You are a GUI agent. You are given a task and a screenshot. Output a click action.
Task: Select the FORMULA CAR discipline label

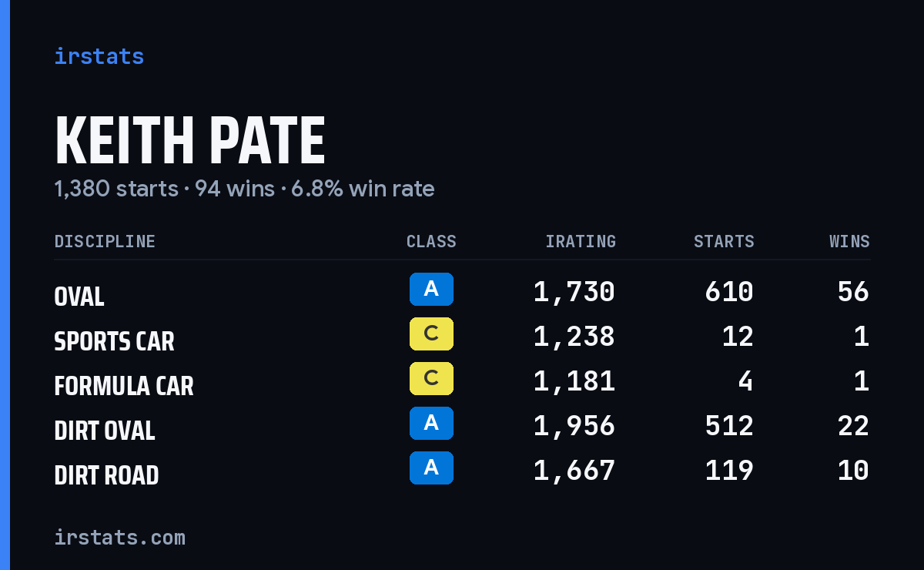(124, 386)
